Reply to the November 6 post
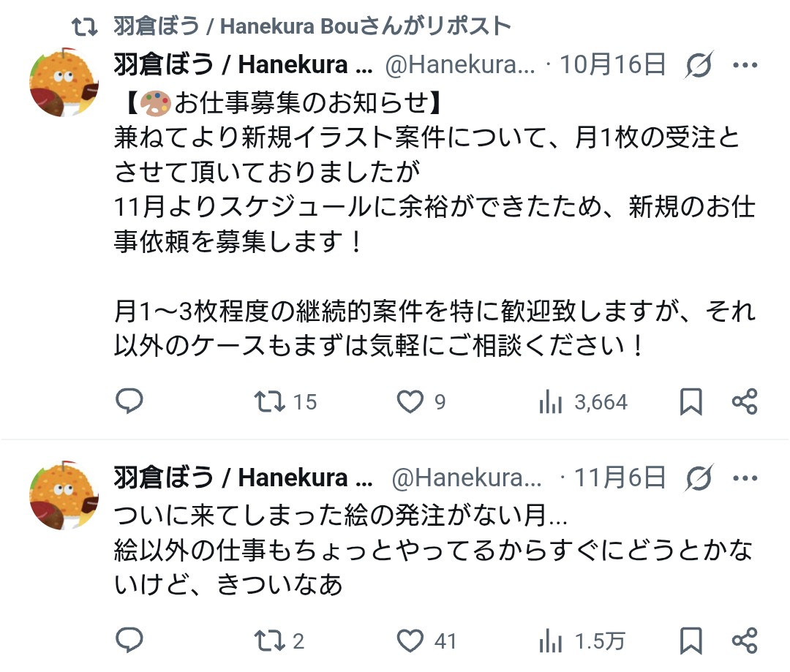Image resolution: width=790 pixels, height=672 pixels. click(129, 641)
